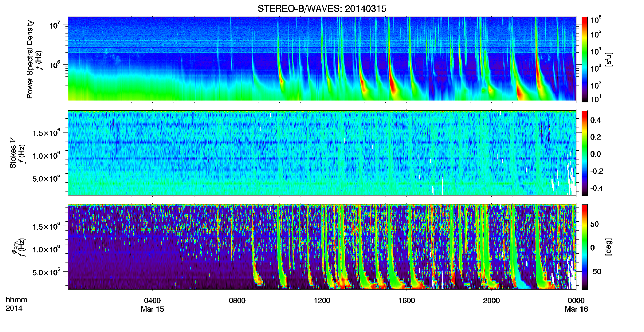Select the Power Spectral Density spectrogram panel
Screen dimensions: 644x332
[322, 59]
